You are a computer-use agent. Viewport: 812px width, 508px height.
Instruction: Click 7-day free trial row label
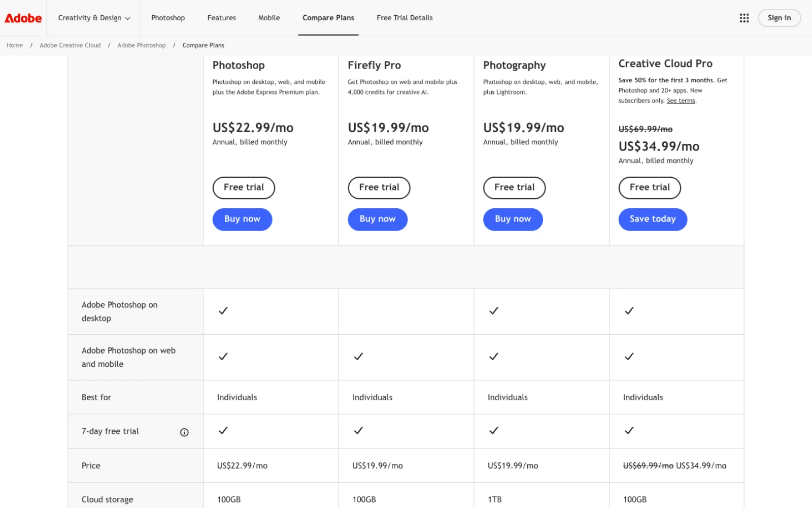(110, 431)
